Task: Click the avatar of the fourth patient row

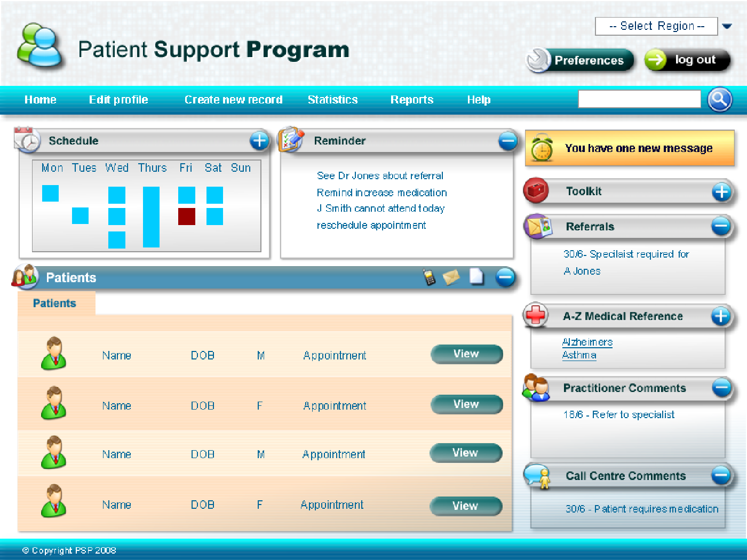Action: [54, 501]
